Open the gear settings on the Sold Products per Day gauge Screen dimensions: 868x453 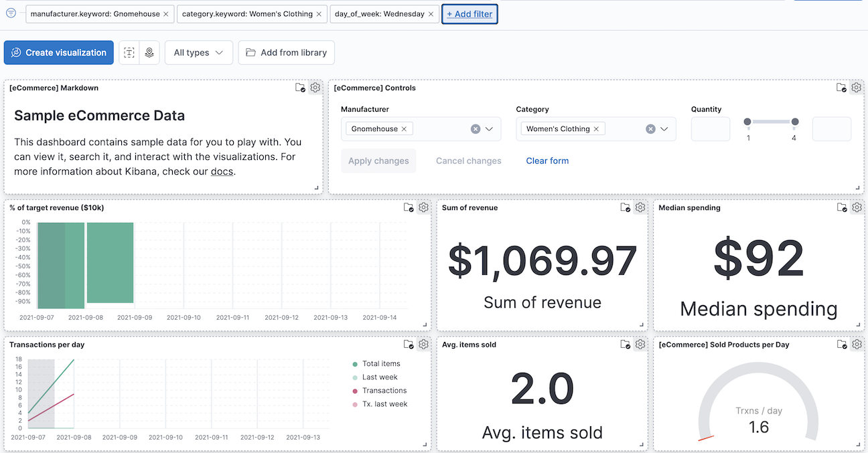pyautogui.click(x=857, y=344)
